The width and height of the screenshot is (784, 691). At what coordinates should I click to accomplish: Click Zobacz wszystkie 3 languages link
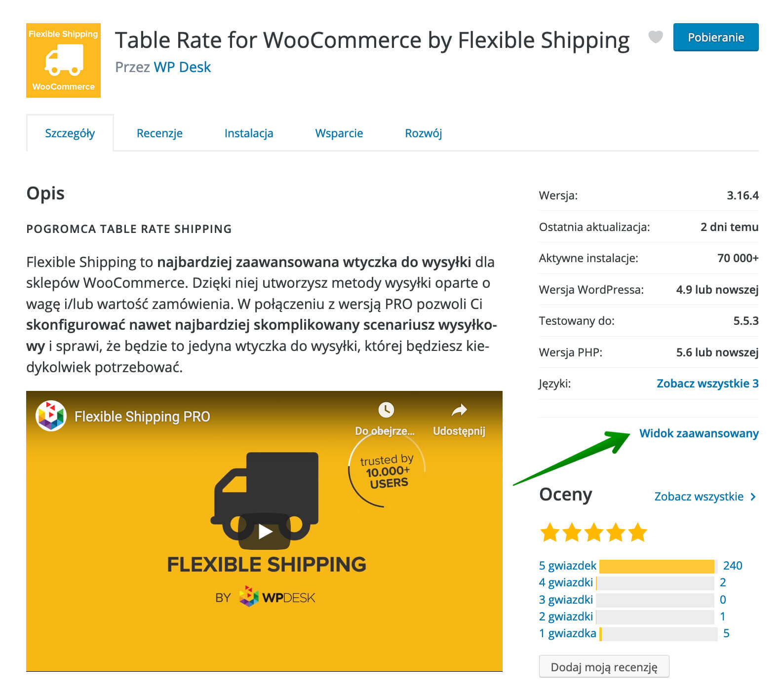point(707,384)
